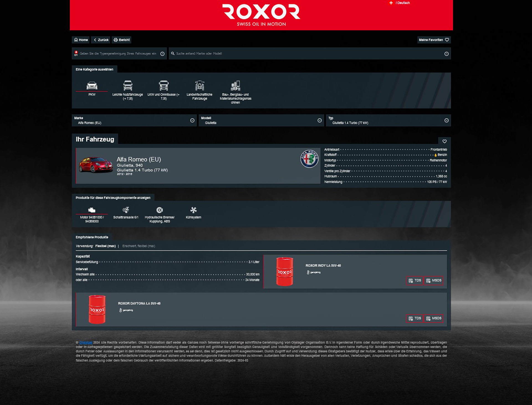Screen dimensions: 532x405
Task: Go to Home page
Action: click(81, 40)
